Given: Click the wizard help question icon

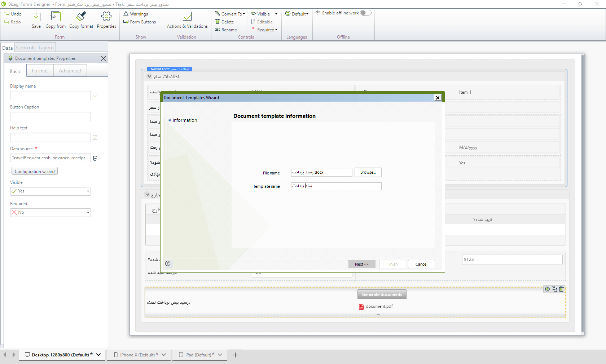Looking at the screenshot, I should click(168, 263).
